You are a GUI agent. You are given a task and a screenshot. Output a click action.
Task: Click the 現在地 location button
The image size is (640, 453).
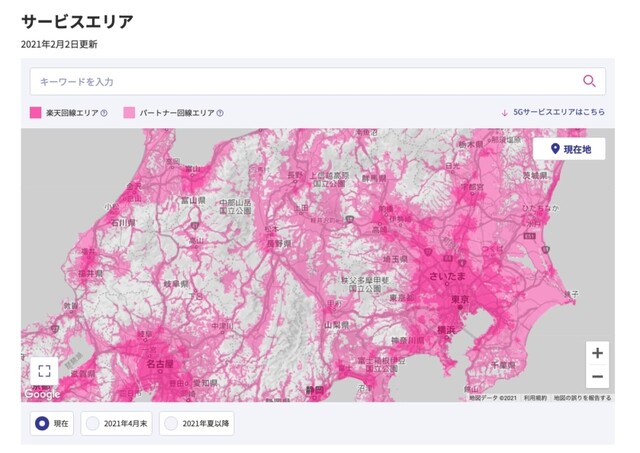coord(569,149)
